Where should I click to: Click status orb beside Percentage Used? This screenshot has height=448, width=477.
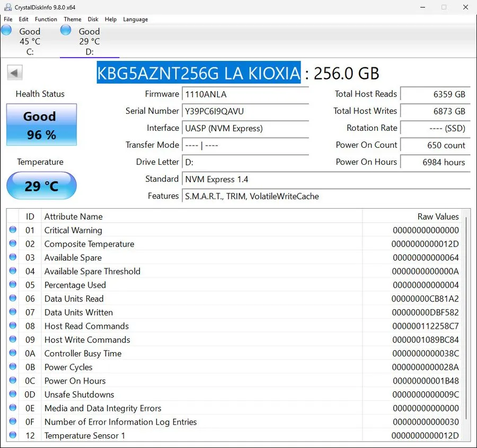tap(13, 284)
